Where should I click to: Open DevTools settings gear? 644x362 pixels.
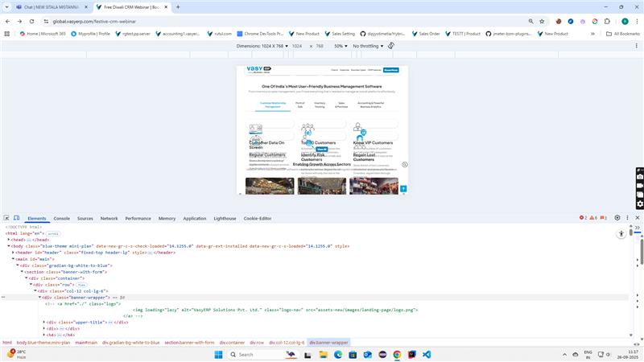(x=617, y=218)
